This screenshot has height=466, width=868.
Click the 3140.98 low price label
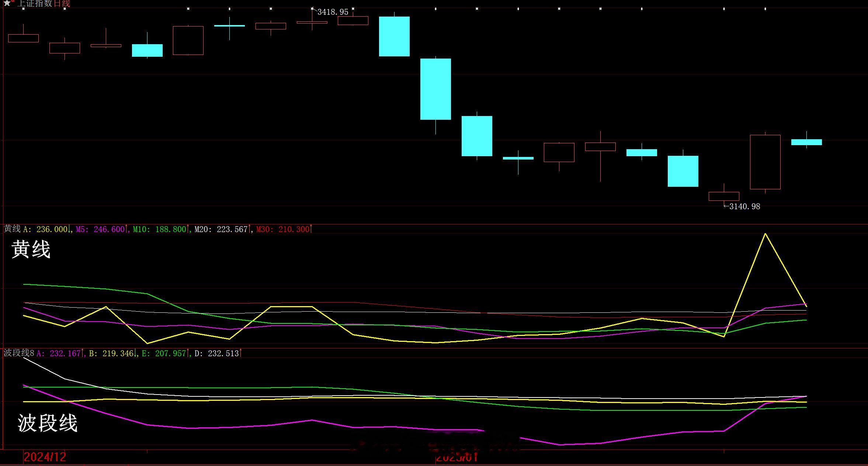click(744, 207)
